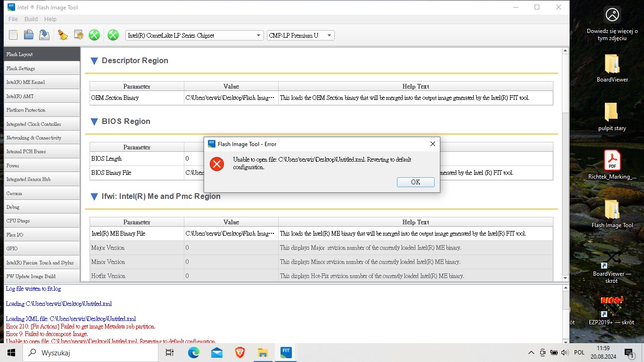Open the chipset series dropdown
The height and width of the screenshot is (362, 644).
(195, 35)
